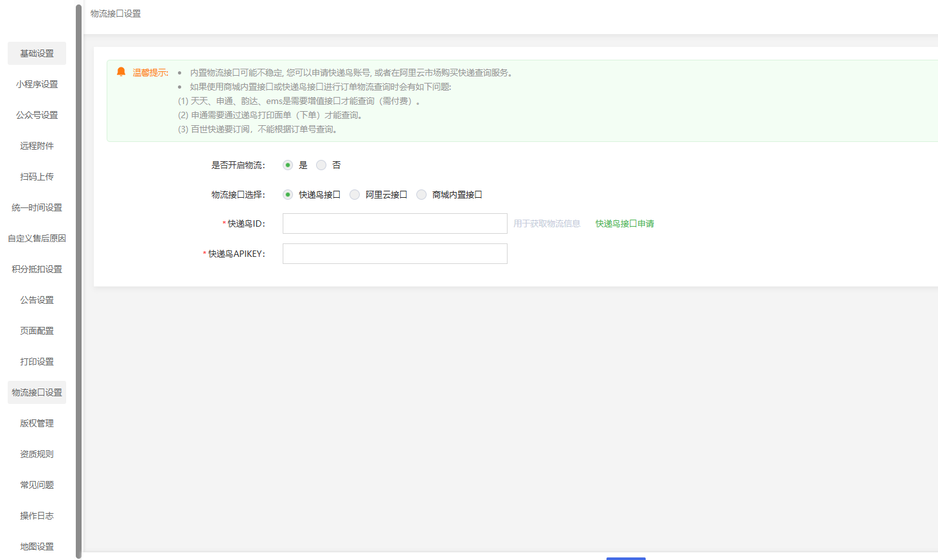Click the orange bell notice icon
This screenshot has width=938, height=560.
[x=121, y=72]
